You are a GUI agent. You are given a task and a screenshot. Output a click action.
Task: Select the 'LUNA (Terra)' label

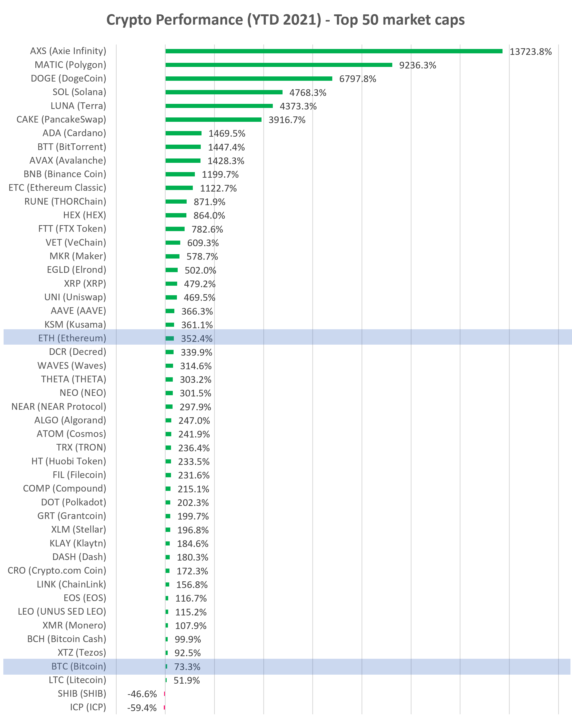(78, 106)
